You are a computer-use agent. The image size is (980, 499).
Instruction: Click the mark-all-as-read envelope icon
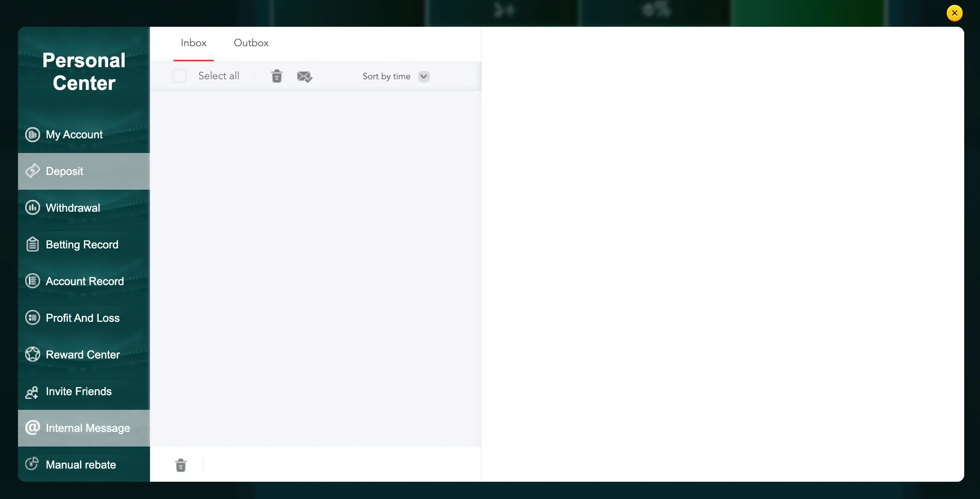pos(304,77)
